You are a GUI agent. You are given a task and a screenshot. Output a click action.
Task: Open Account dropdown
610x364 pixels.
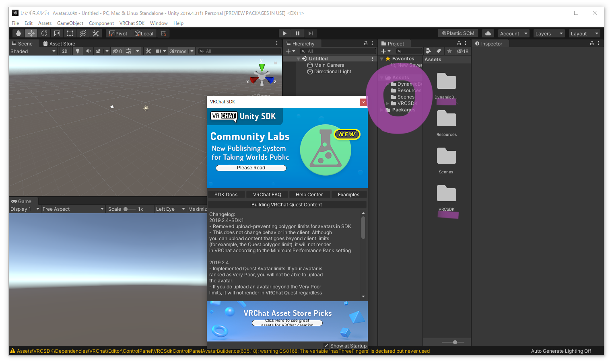click(x=514, y=33)
